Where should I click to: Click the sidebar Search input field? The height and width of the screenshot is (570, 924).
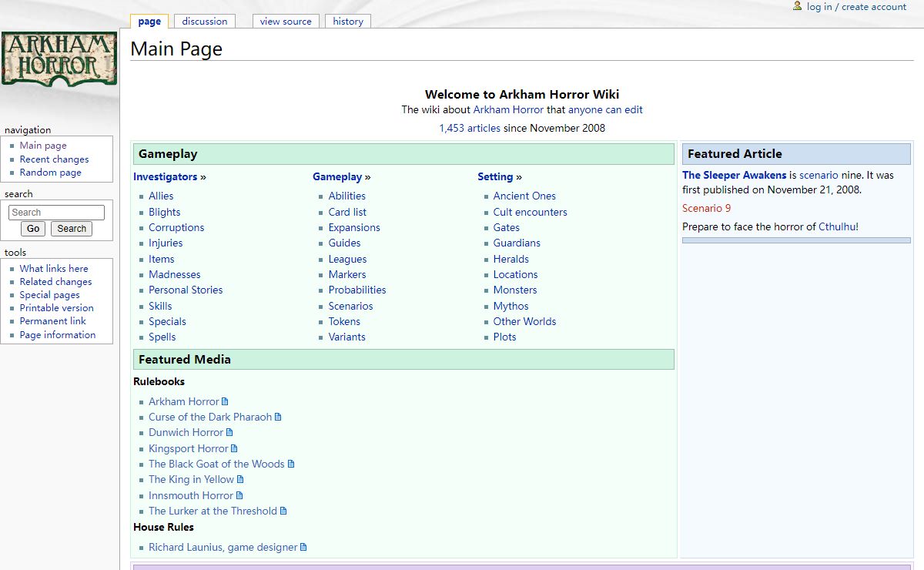[x=56, y=213]
